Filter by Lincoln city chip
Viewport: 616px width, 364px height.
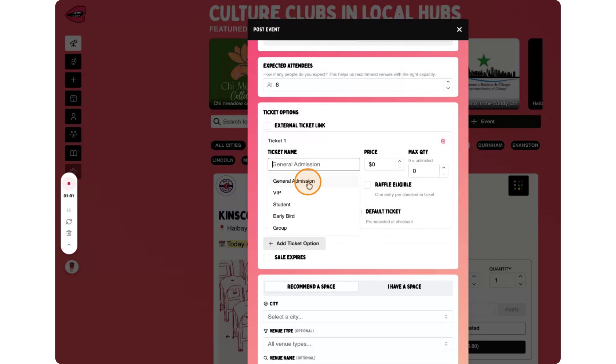point(223,160)
